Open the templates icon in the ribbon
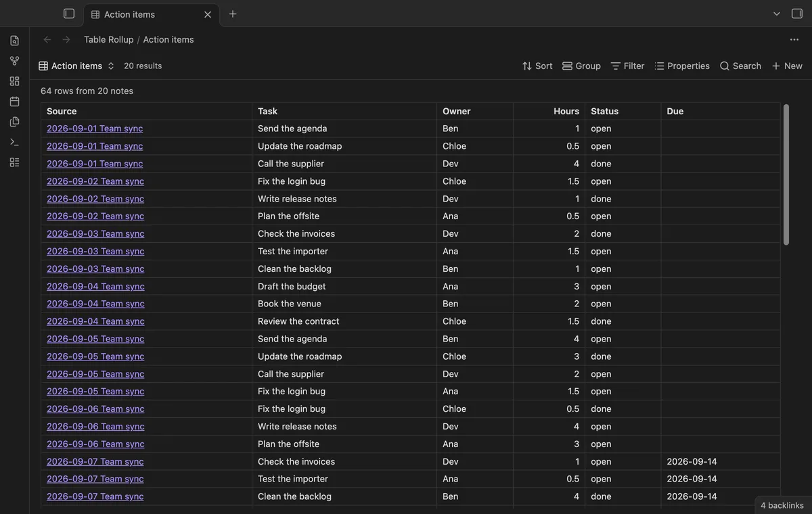Screen dimensions: 812x514 click(x=14, y=122)
